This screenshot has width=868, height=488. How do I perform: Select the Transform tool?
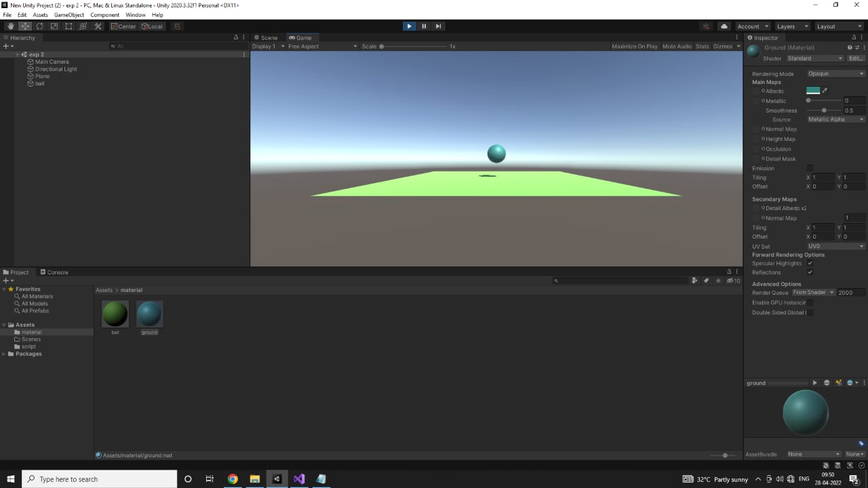pyautogui.click(x=83, y=26)
